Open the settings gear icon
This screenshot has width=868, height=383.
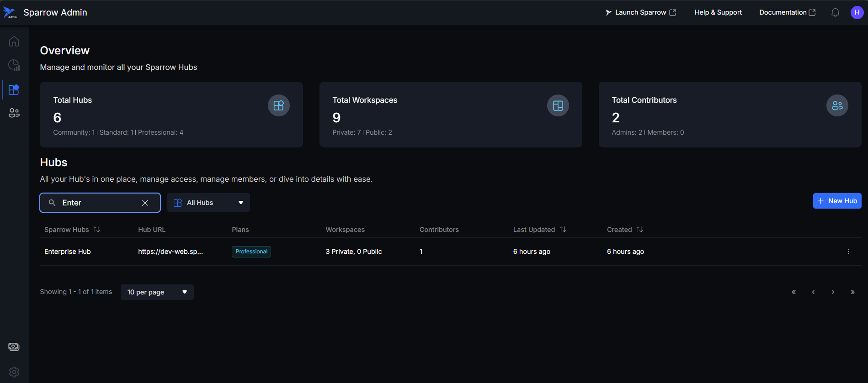pos(14,372)
